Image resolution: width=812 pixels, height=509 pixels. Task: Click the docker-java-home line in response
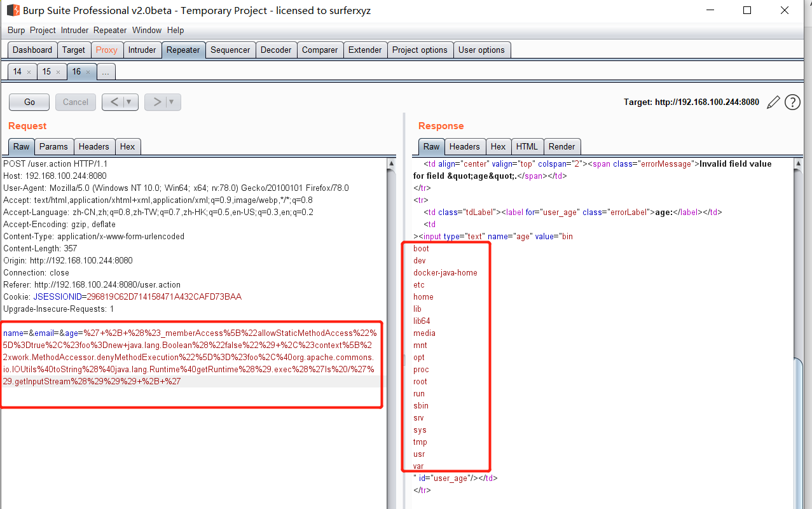pyautogui.click(x=445, y=272)
